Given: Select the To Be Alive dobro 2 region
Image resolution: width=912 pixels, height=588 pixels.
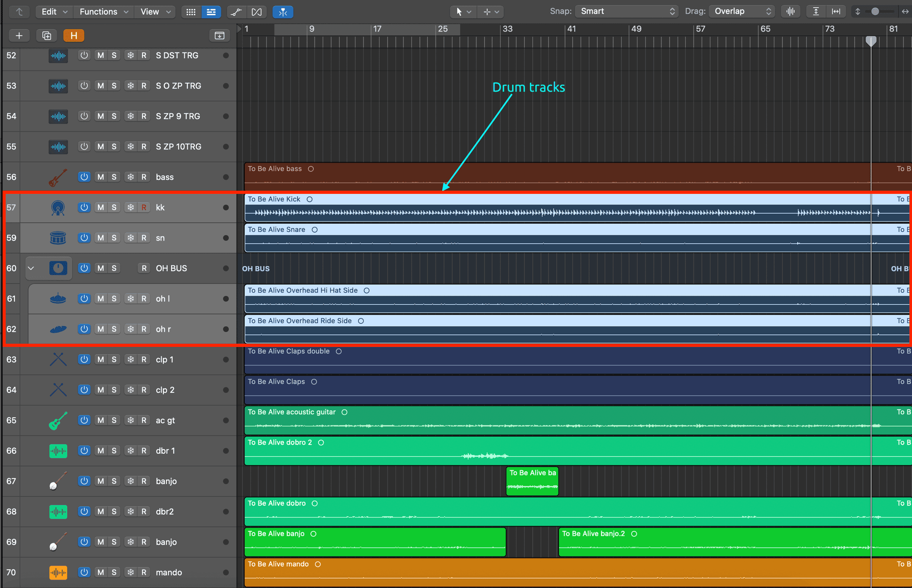Looking at the screenshot, I should coord(578,451).
